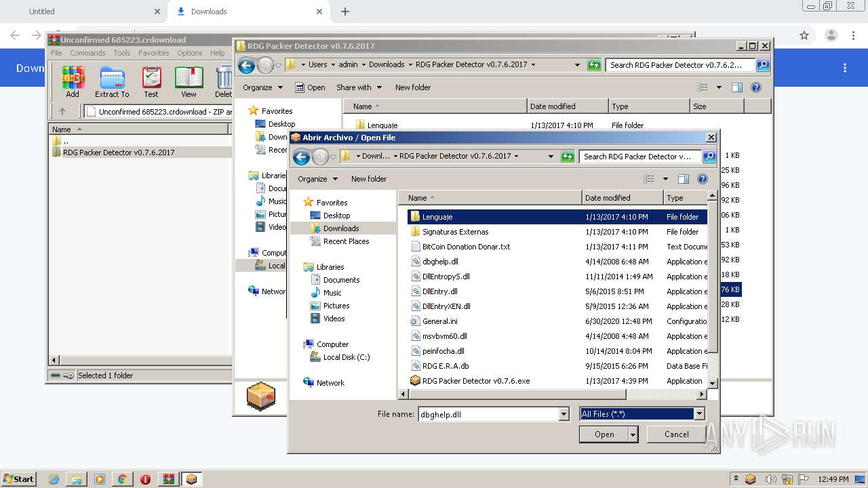Select the dbghelp.dll file
Screen dimensions: 868x488
click(440, 262)
